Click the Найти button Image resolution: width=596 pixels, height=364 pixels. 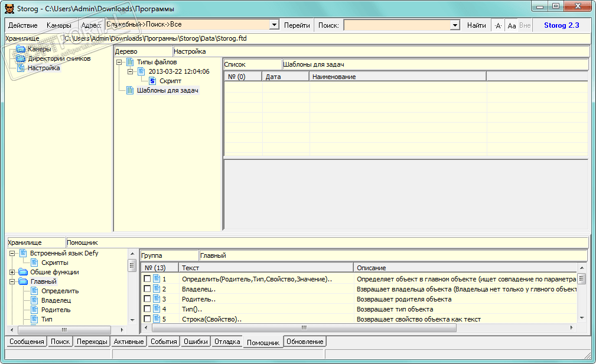click(476, 25)
